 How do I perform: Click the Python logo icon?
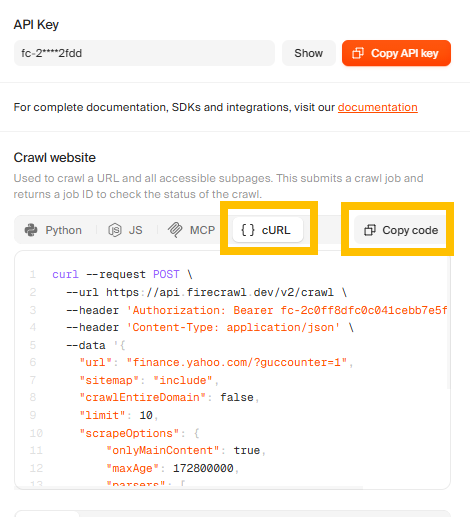[31, 230]
